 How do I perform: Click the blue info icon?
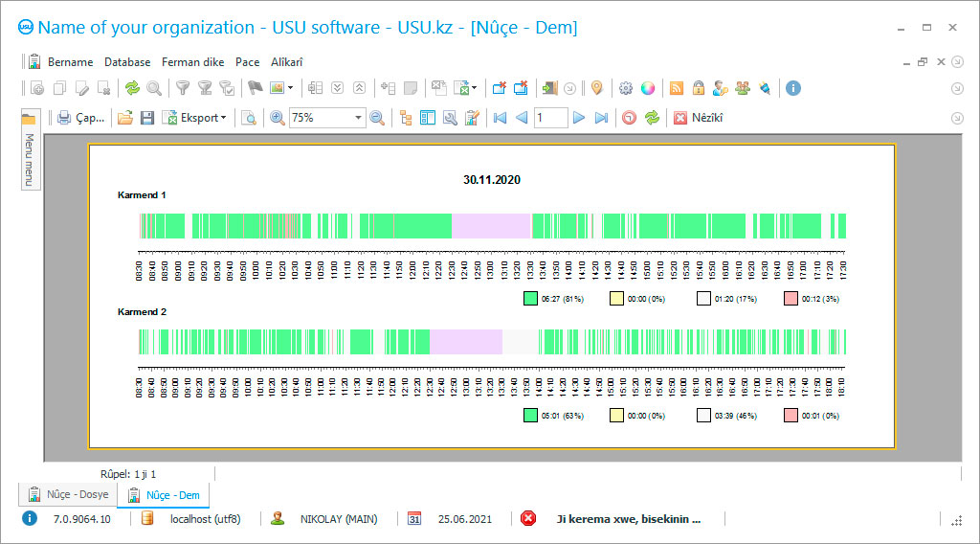coord(792,88)
